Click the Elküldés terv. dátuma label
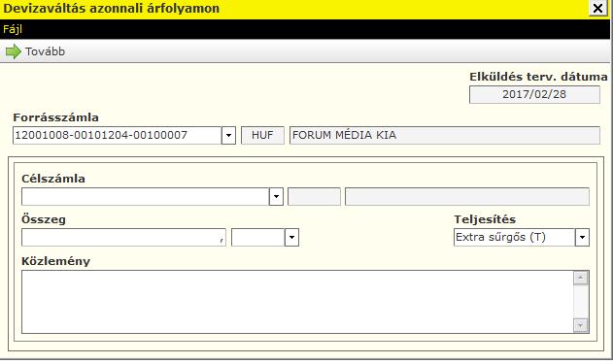This screenshot has width=613, height=364. click(538, 77)
